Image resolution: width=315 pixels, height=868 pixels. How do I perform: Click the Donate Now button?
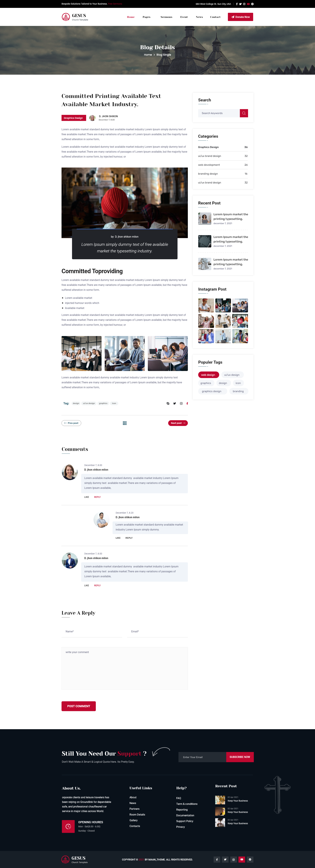tap(241, 17)
